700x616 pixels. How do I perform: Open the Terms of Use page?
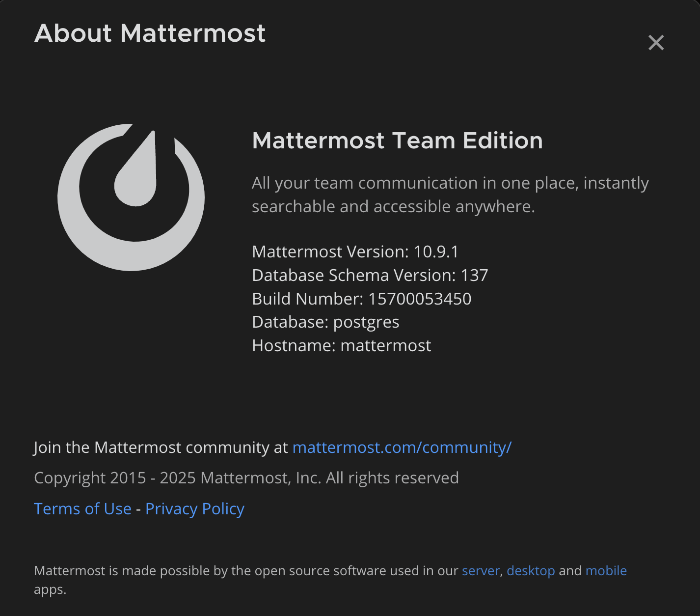(x=82, y=509)
